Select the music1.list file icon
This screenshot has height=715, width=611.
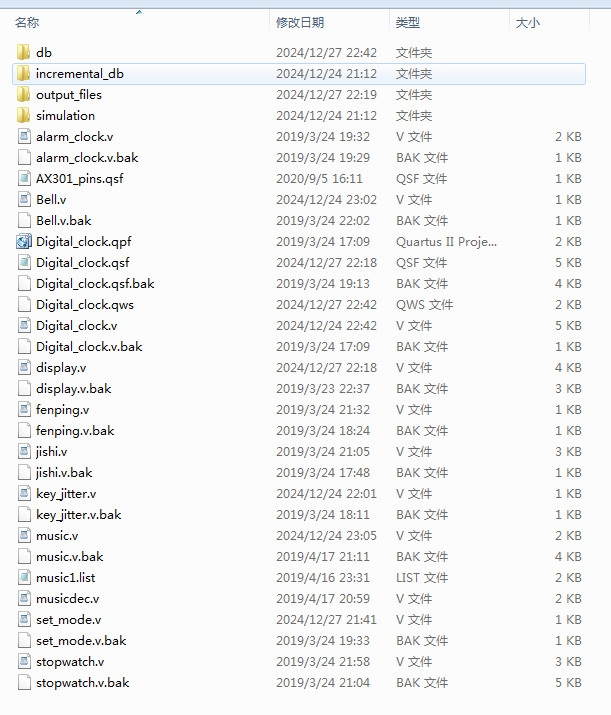point(24,577)
